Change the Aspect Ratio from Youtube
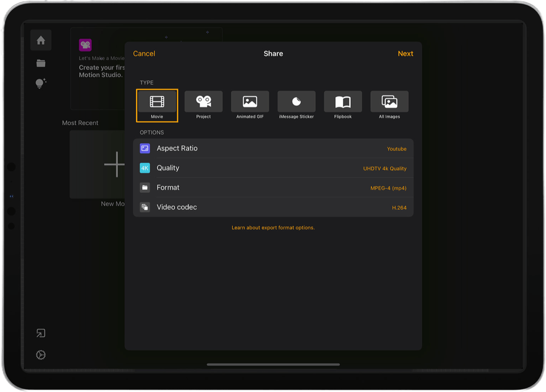This screenshot has height=392, width=546. tap(273, 148)
